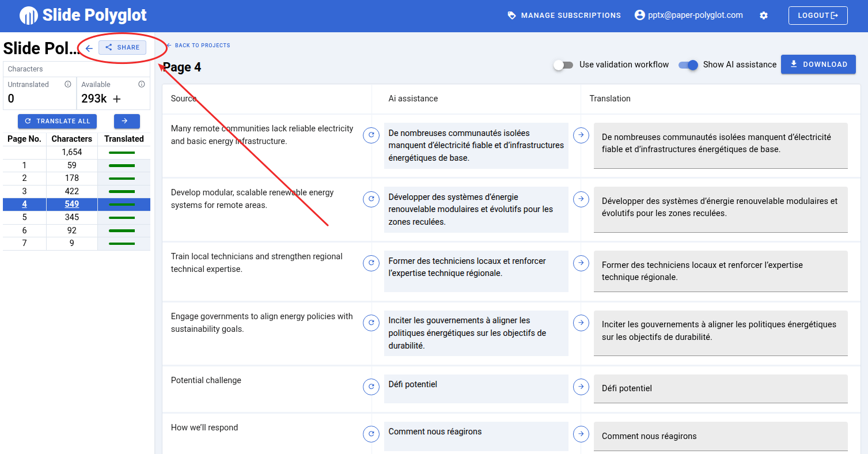
Task: Click plus icon to add available characters
Action: click(x=117, y=99)
